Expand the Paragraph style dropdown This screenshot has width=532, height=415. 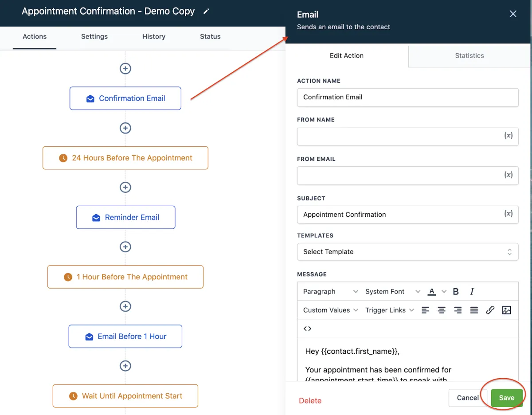[x=330, y=292]
